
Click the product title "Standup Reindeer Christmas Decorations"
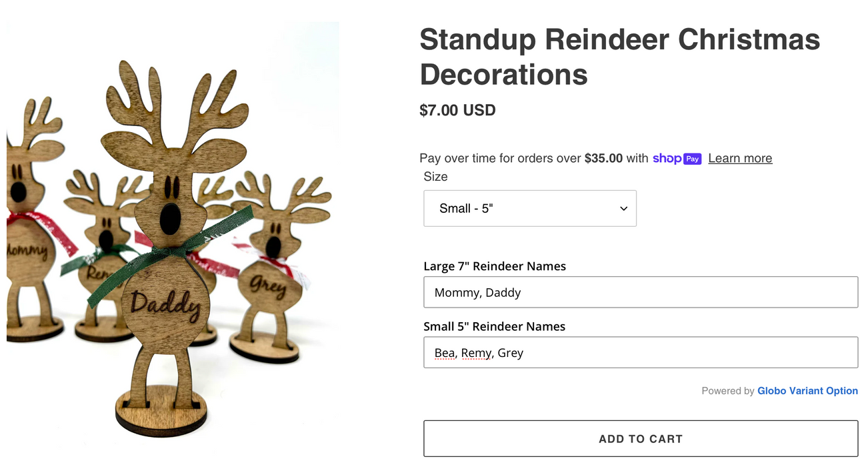619,57
